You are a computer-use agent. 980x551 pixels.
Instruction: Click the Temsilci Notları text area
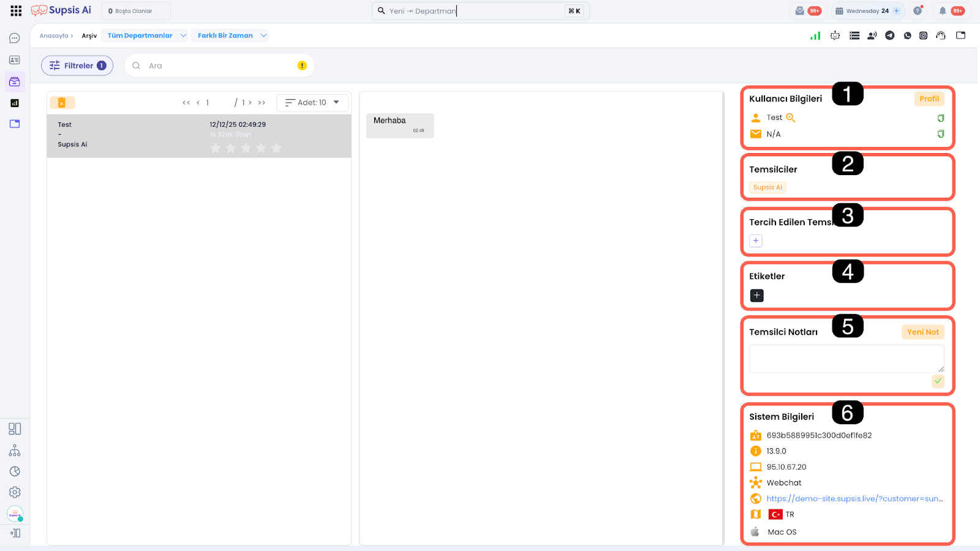coord(845,358)
